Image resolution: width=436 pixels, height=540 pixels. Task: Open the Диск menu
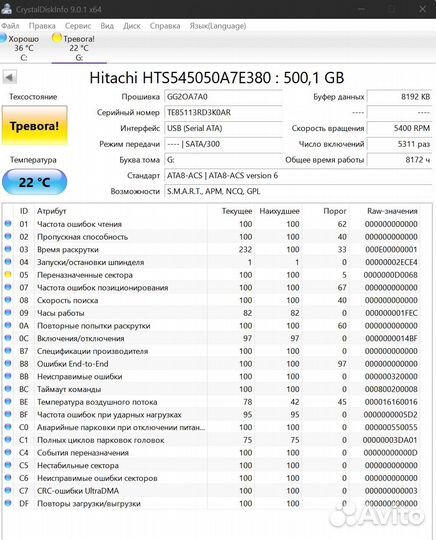[x=132, y=26]
